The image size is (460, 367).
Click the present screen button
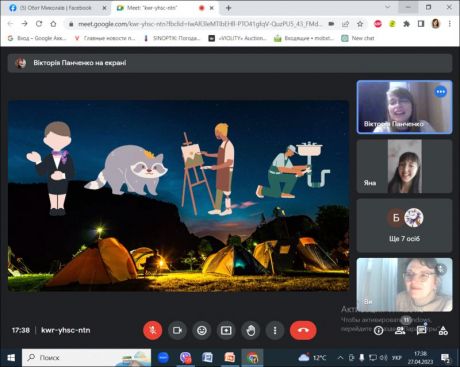pyautogui.click(x=226, y=330)
